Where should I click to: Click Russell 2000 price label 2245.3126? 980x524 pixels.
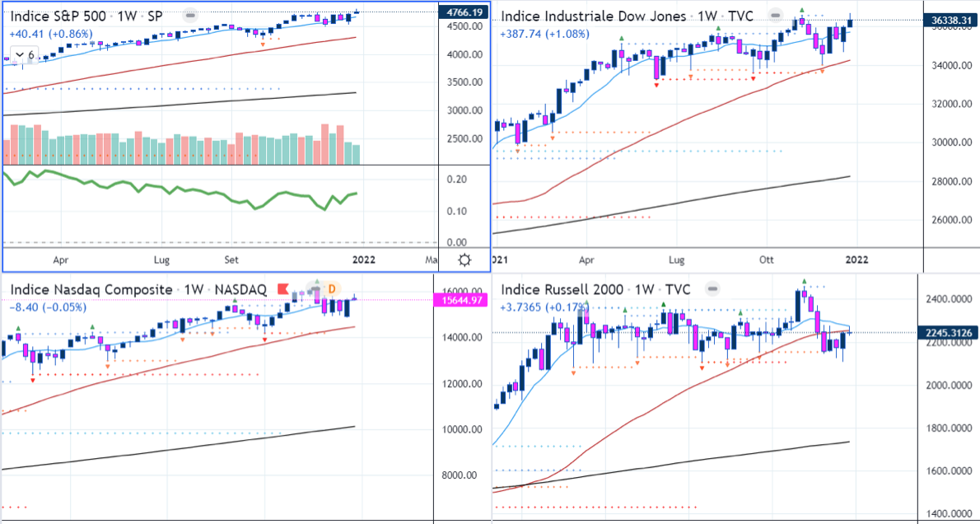tap(947, 333)
